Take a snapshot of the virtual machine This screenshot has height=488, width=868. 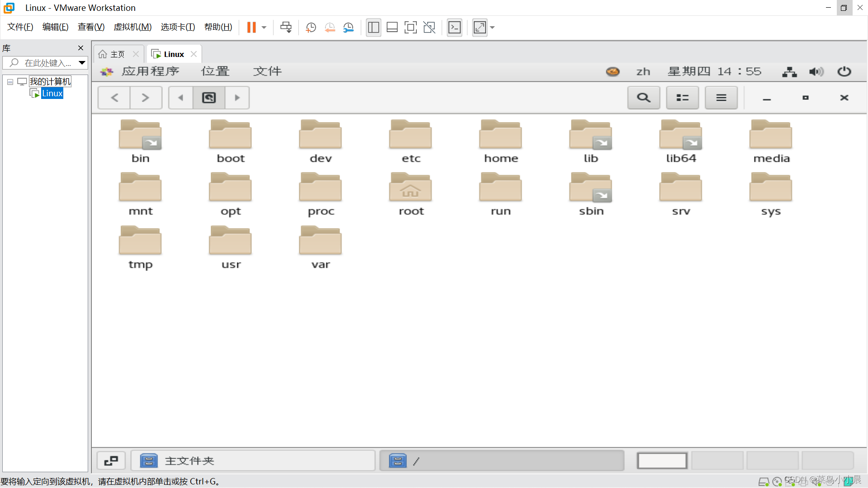[x=311, y=28]
